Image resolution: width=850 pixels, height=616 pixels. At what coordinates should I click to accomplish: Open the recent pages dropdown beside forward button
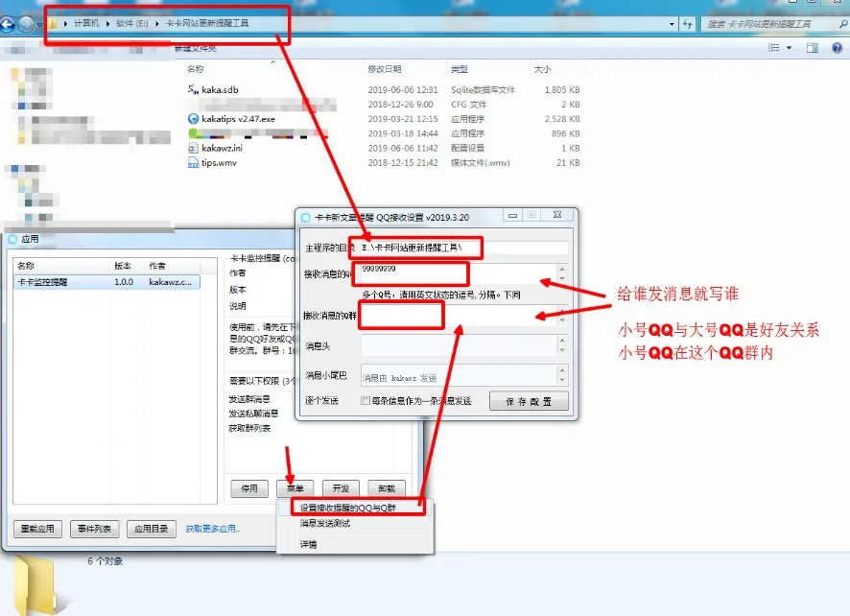[x=39, y=24]
